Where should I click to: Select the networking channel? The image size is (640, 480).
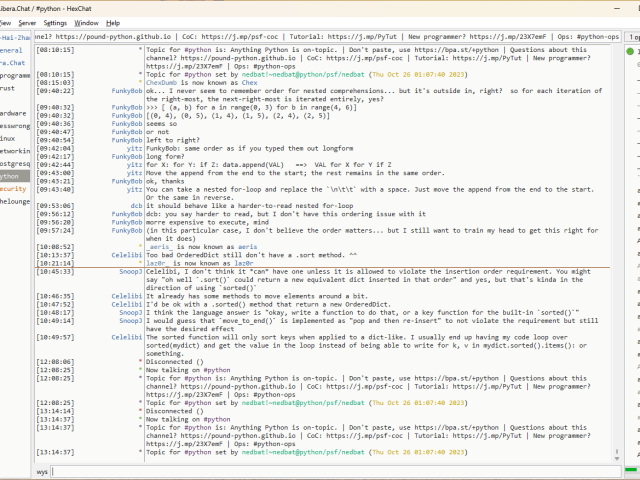(15, 150)
